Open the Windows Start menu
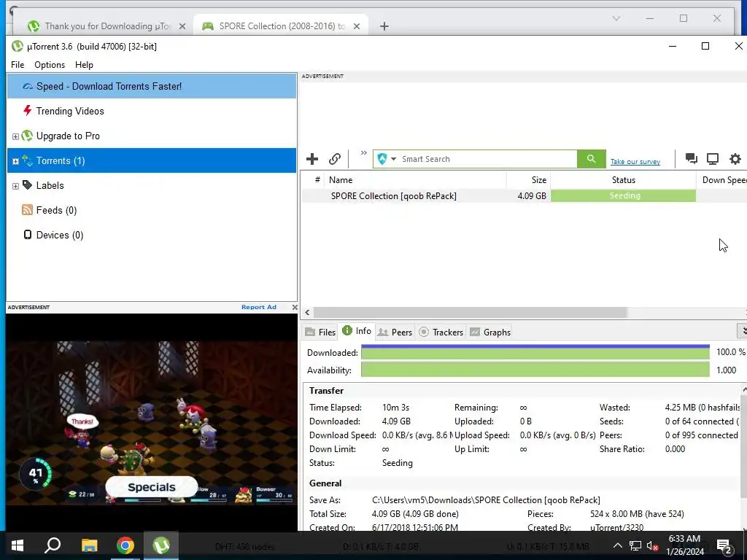The image size is (747, 560). click(18, 545)
